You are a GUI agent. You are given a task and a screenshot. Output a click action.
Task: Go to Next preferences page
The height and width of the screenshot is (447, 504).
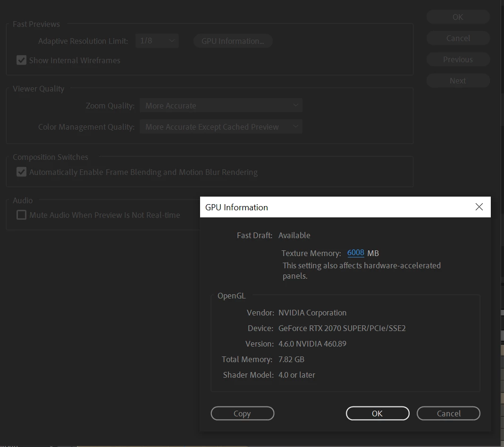(458, 81)
